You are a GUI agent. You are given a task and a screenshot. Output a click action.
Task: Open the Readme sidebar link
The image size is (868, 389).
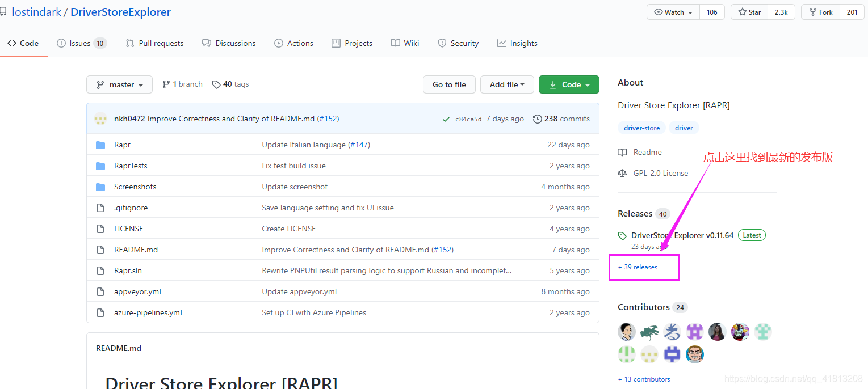click(x=640, y=152)
